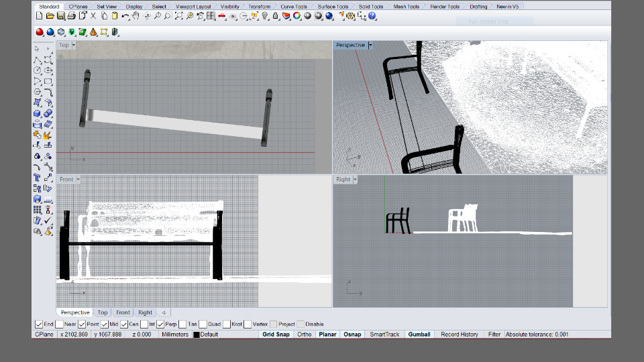Click the Undo arrow icon
Screen dimensions: 644x362
(x=125, y=15)
